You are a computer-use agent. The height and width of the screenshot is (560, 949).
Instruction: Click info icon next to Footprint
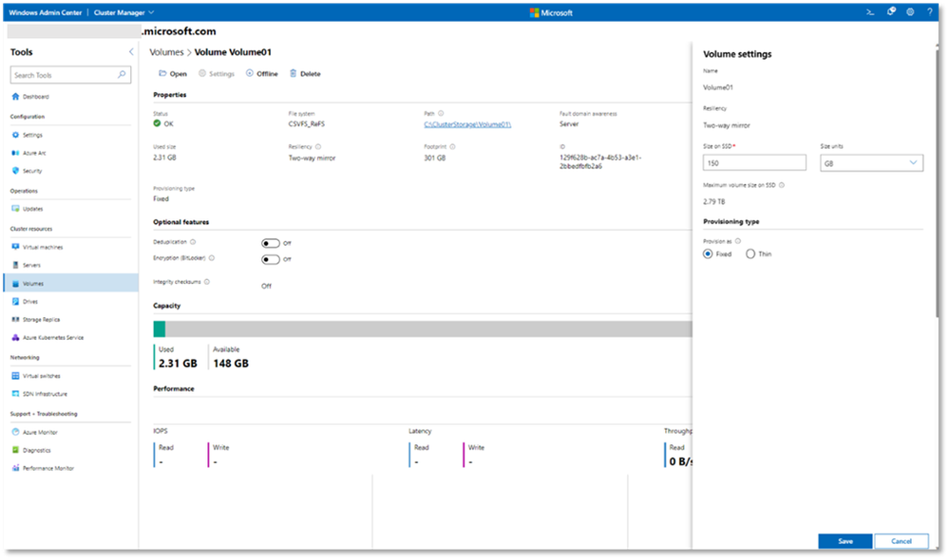point(453,146)
